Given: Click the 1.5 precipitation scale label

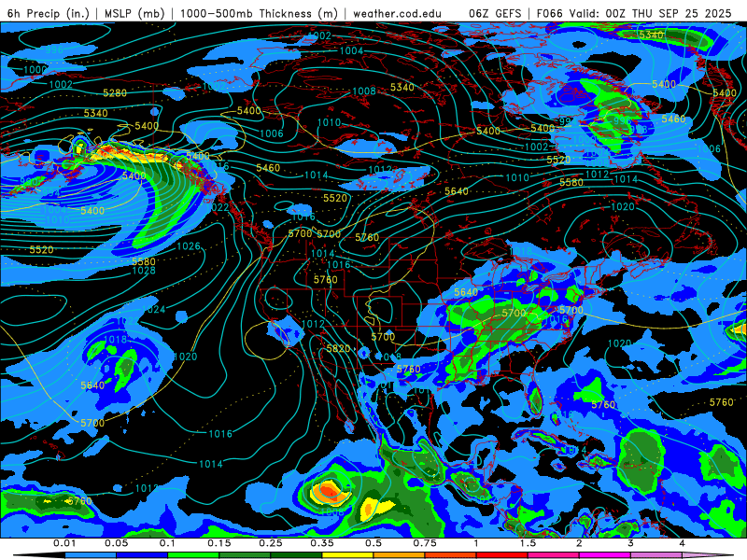Looking at the screenshot, I should 528,543.
